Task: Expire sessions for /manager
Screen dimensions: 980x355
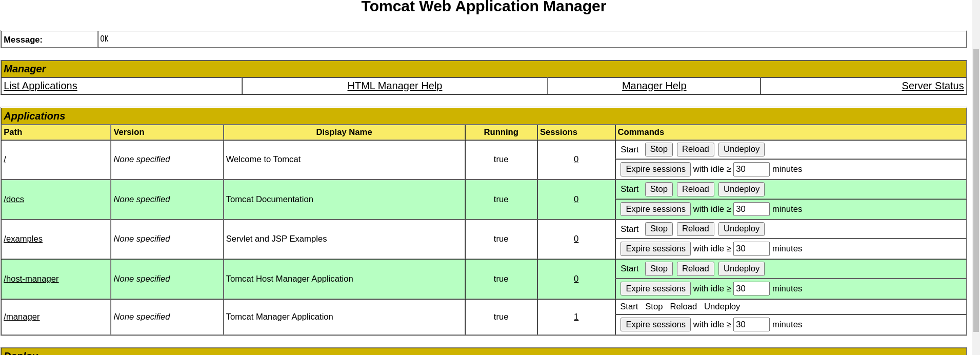Action: 655,325
